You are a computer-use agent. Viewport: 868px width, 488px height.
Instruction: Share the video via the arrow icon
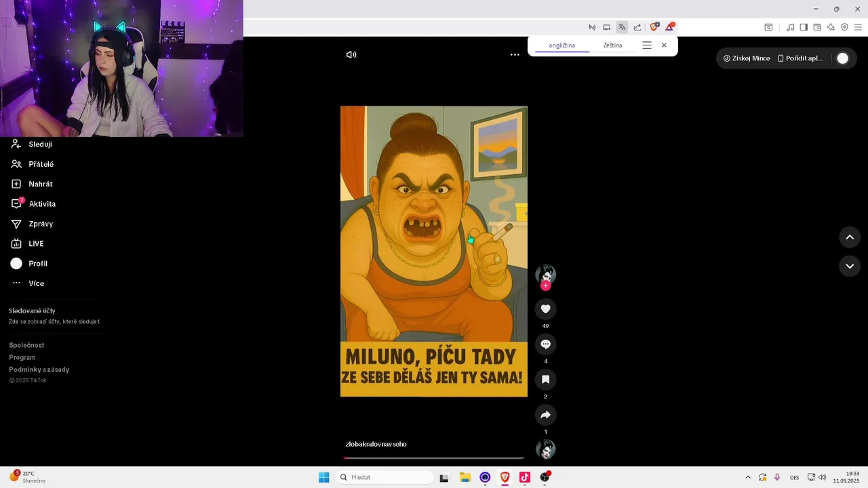[x=545, y=415]
